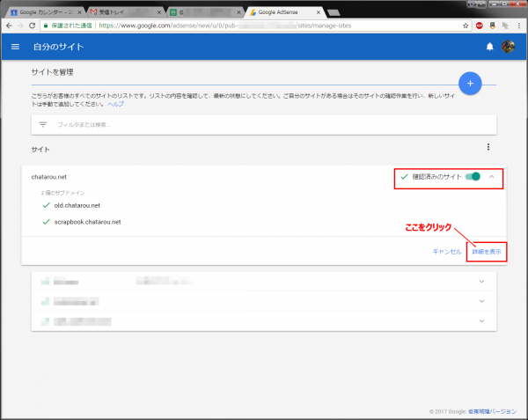The width and height of the screenshot is (528, 420).
Task: Click the 自分のサイト page title
Action: point(58,47)
